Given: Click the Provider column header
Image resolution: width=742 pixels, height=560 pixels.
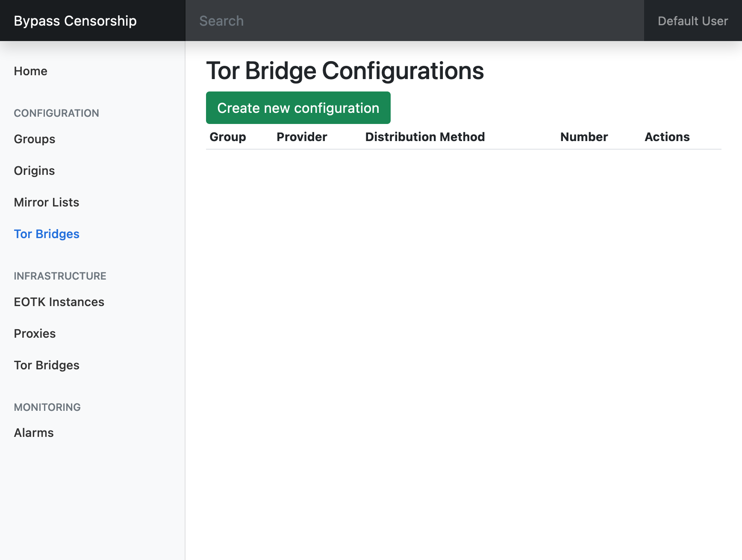Looking at the screenshot, I should (x=302, y=137).
